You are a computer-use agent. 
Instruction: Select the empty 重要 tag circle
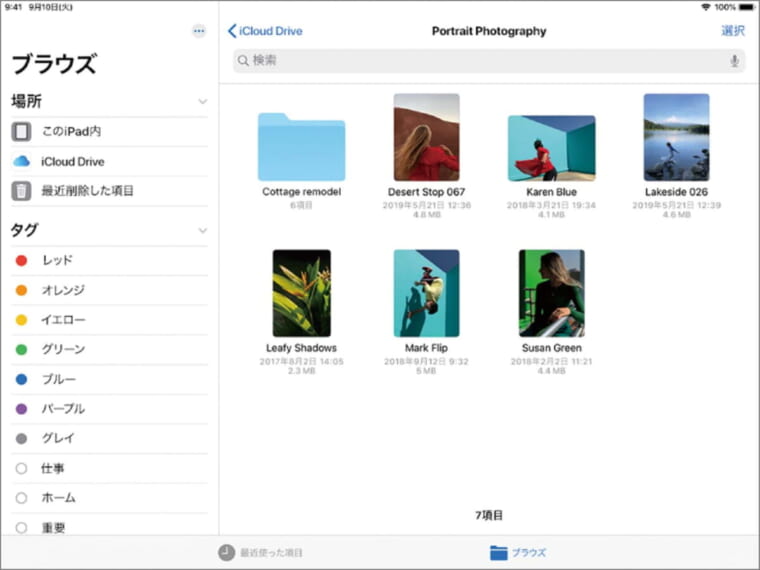click(x=22, y=527)
